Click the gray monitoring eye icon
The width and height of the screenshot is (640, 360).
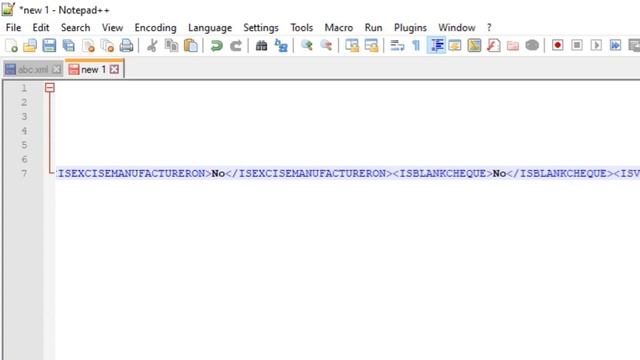pyautogui.click(x=532, y=45)
